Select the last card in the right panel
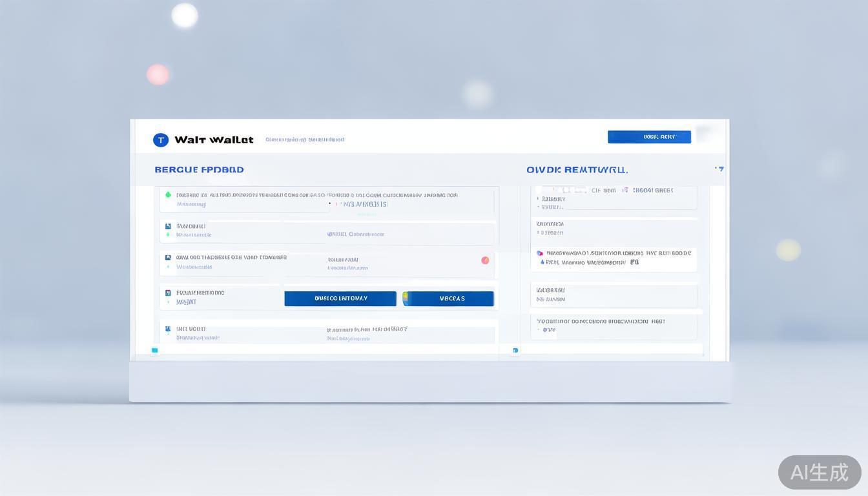The height and width of the screenshot is (496, 868). pyautogui.click(x=614, y=326)
